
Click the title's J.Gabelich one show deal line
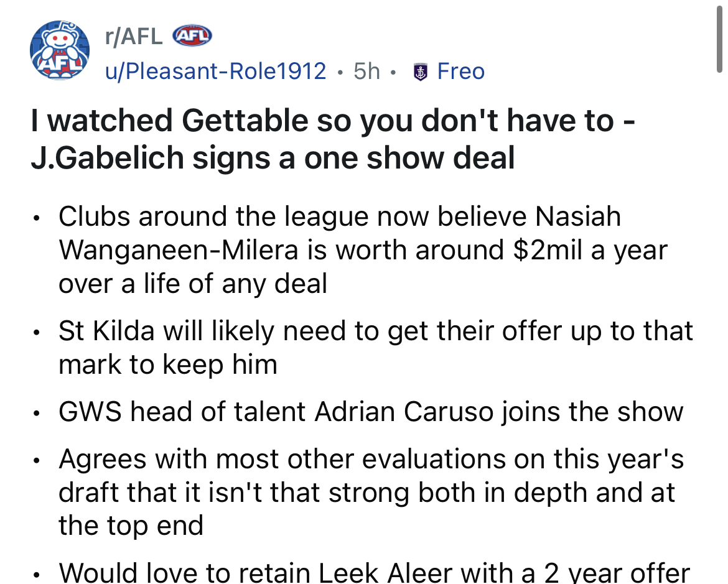(273, 158)
